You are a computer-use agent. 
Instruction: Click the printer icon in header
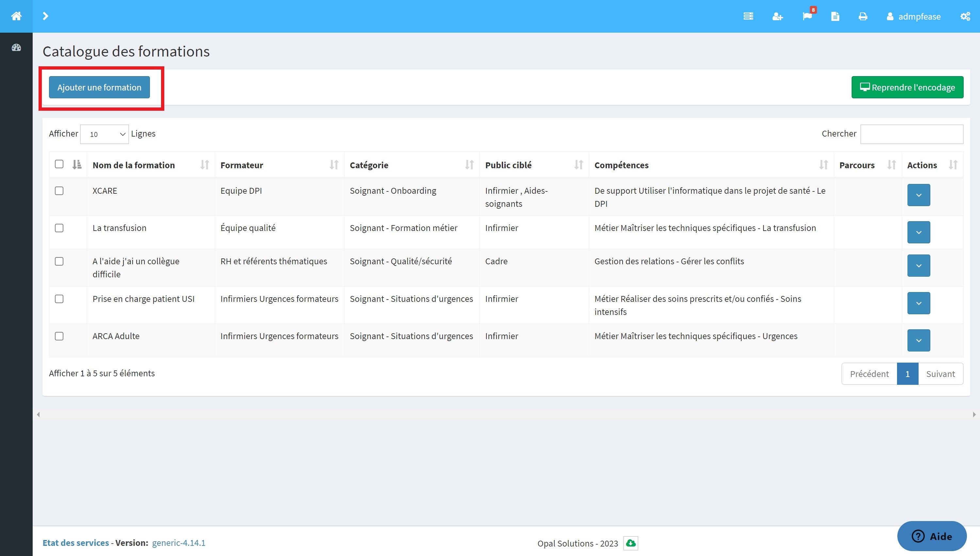pos(863,16)
